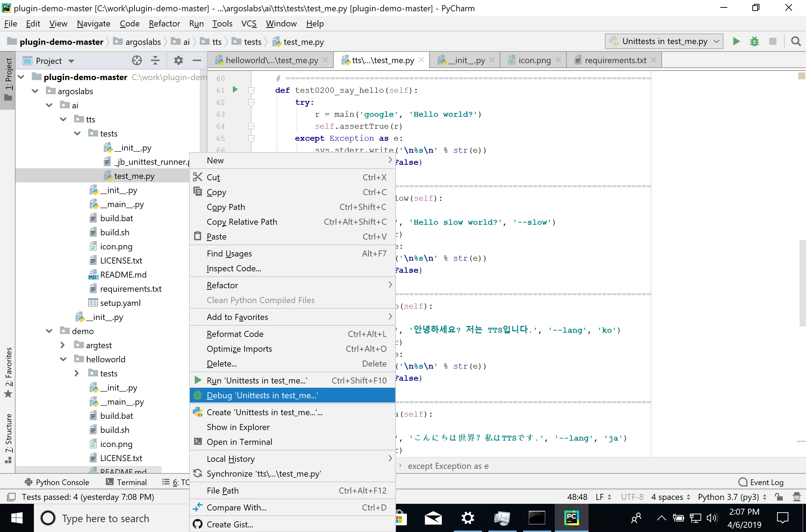Click the tests breadcrumb in navigation bar
Image resolution: width=806 pixels, height=532 pixels.
(x=247, y=42)
